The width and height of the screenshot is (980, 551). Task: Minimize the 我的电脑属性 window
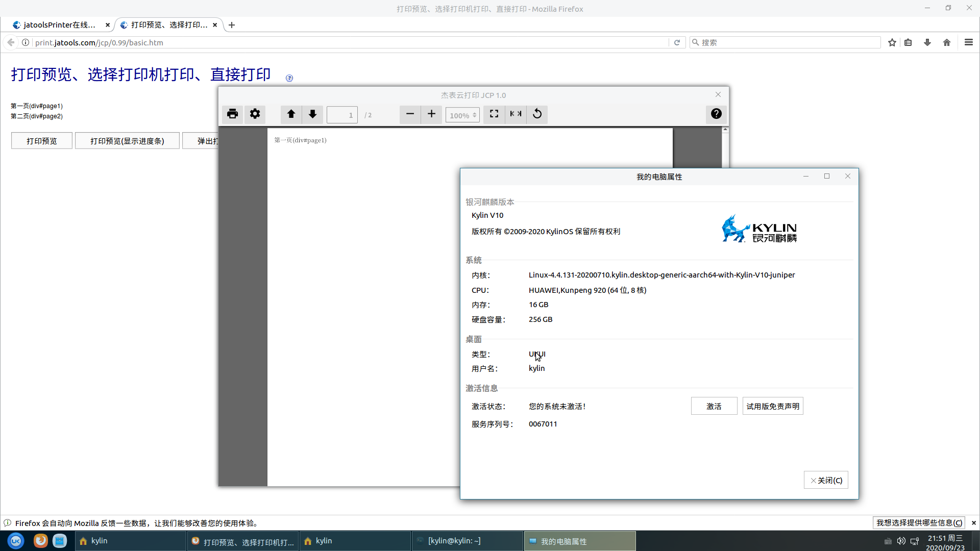[806, 176]
